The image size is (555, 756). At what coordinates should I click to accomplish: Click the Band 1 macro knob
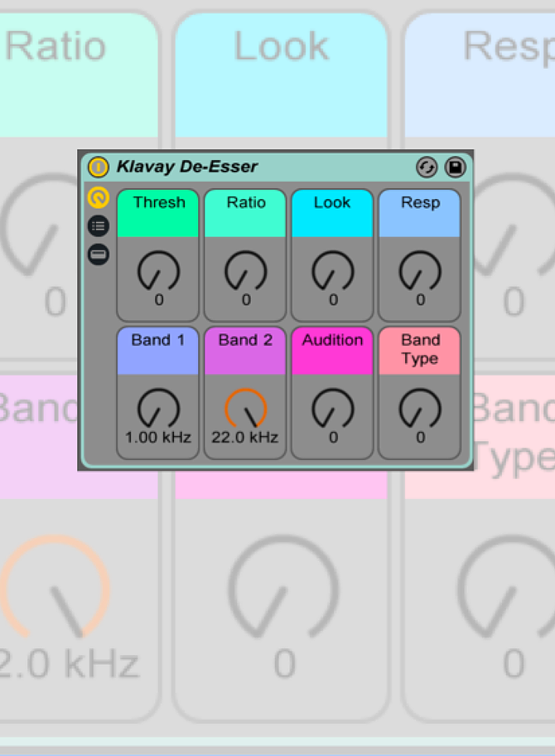158,408
